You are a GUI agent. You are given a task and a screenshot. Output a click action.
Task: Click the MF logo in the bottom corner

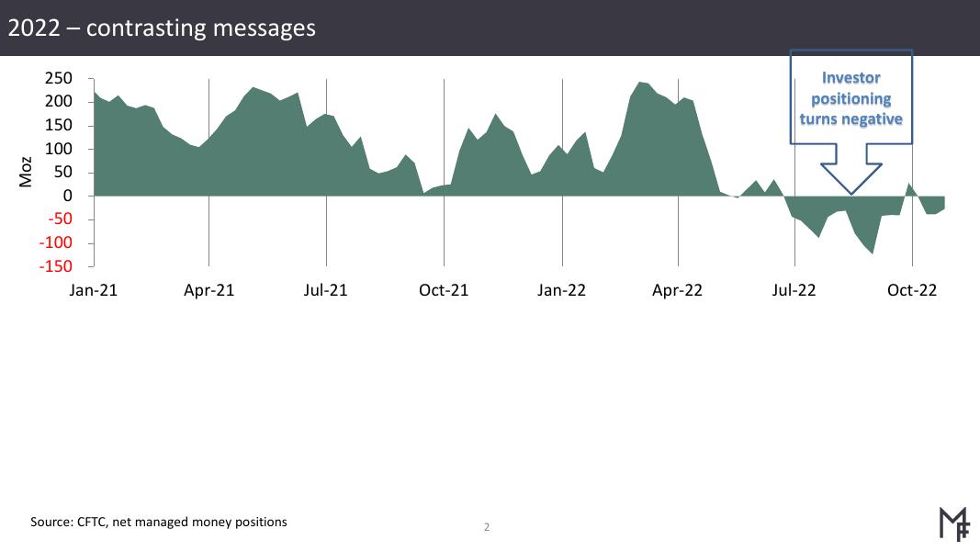click(x=954, y=523)
